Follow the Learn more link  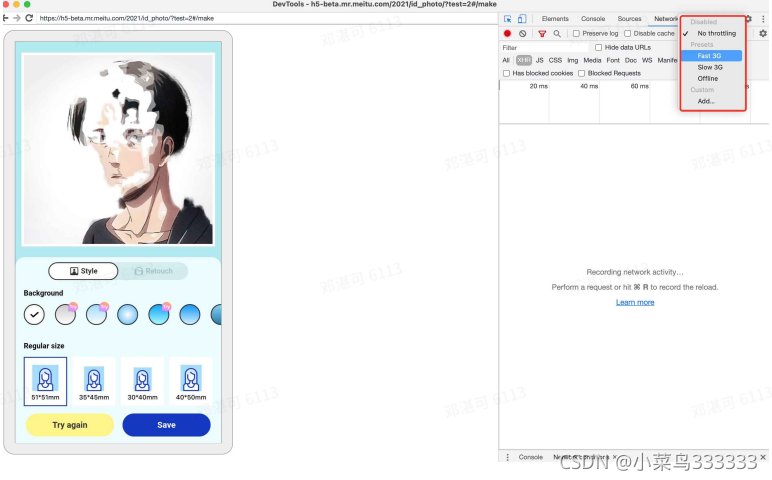(x=635, y=302)
